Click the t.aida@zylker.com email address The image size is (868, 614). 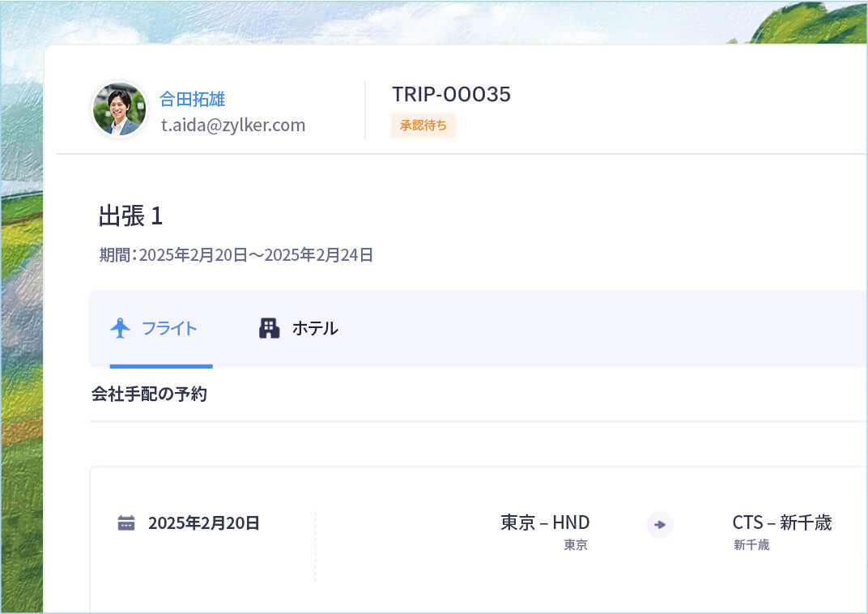coord(233,125)
